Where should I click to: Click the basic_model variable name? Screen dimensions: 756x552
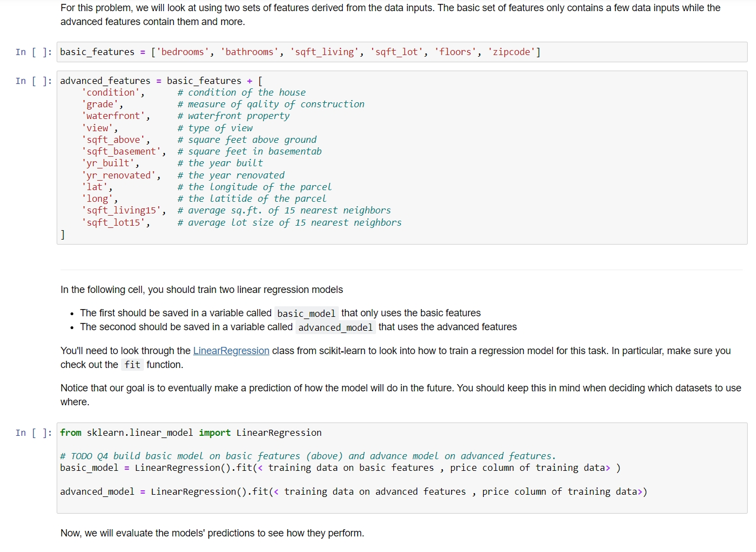pyautogui.click(x=88, y=468)
